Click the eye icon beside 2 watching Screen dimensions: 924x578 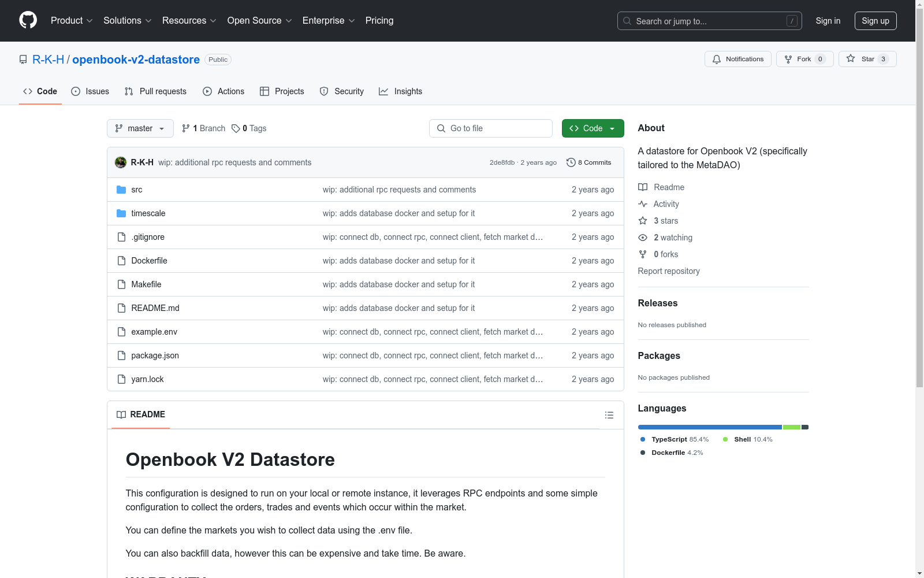click(643, 238)
